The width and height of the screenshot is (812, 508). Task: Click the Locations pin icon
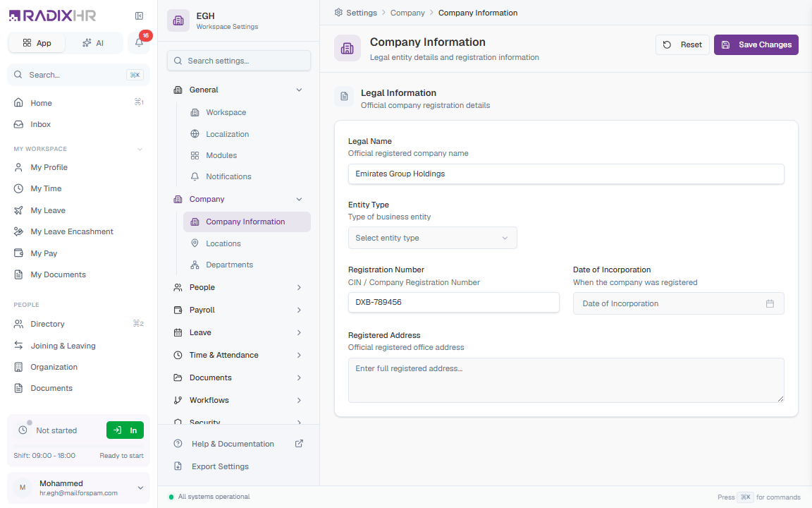[x=195, y=243]
